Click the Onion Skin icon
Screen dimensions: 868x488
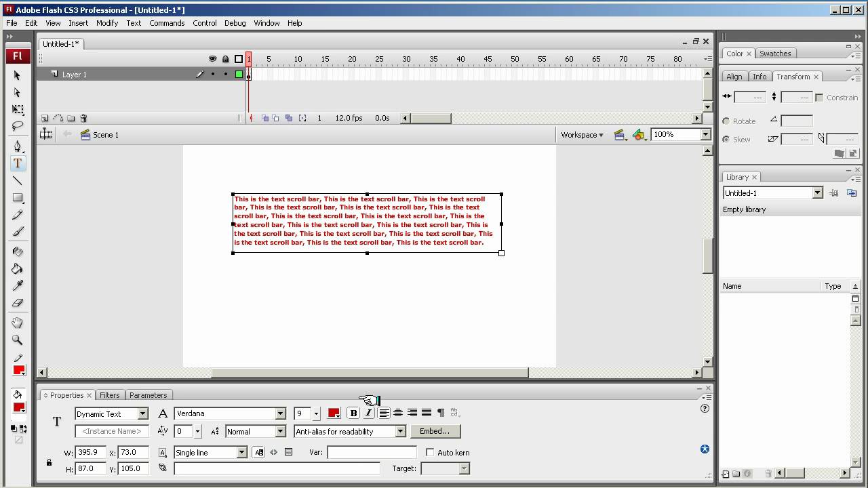265,118
